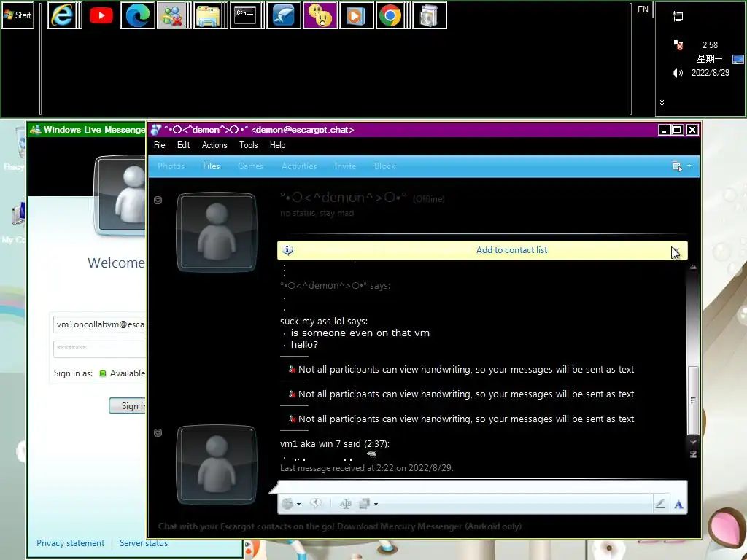Click Files in the conversation toolbar
This screenshot has width=747, height=560.
(211, 166)
